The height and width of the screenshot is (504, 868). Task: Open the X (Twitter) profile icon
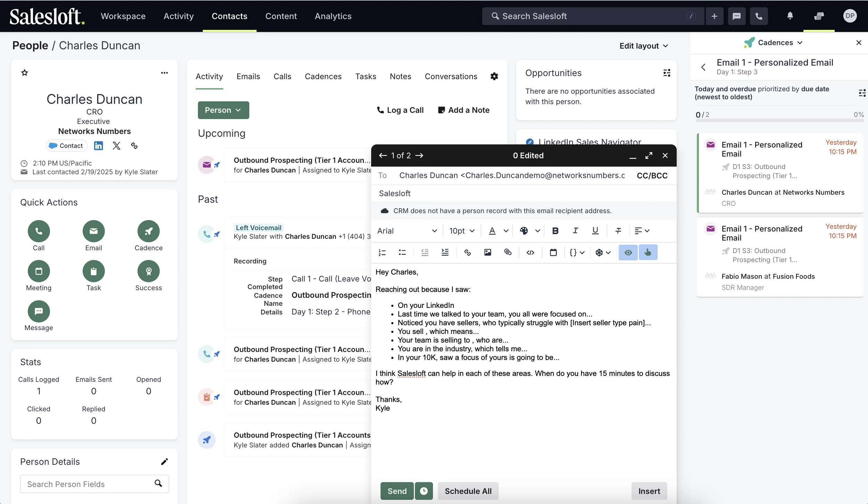(117, 146)
